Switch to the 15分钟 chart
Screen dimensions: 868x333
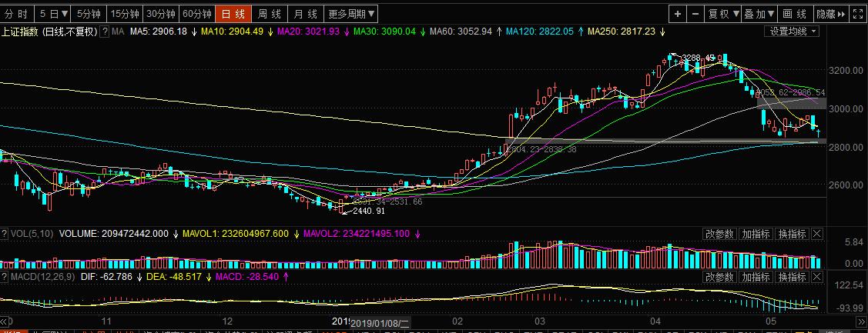[125, 14]
